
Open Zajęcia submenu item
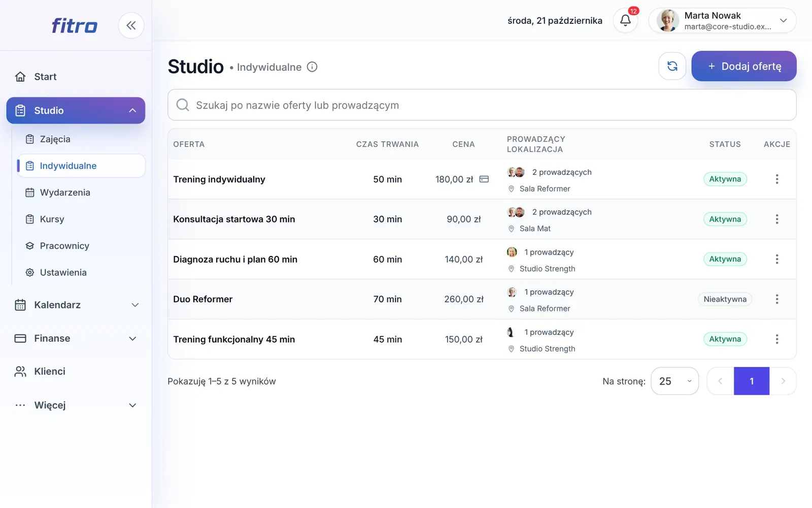pos(81,139)
